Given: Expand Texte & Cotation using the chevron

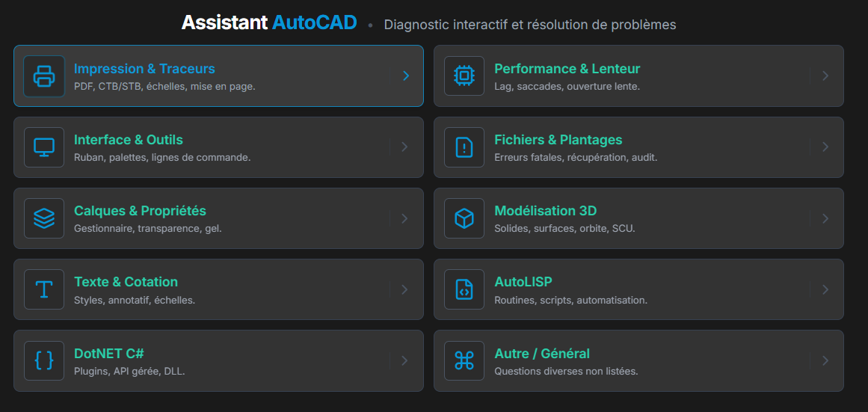Looking at the screenshot, I should coord(404,289).
